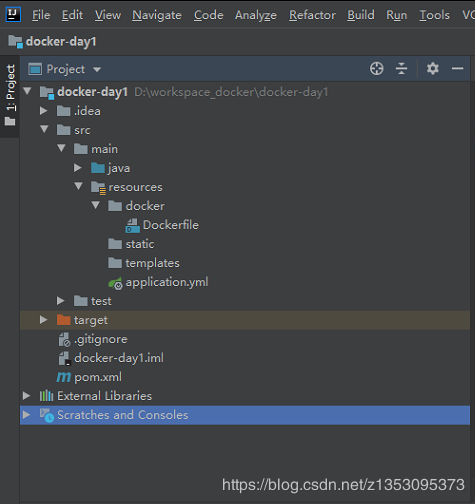
Task: Click the resources folder icon
Action: (99, 188)
